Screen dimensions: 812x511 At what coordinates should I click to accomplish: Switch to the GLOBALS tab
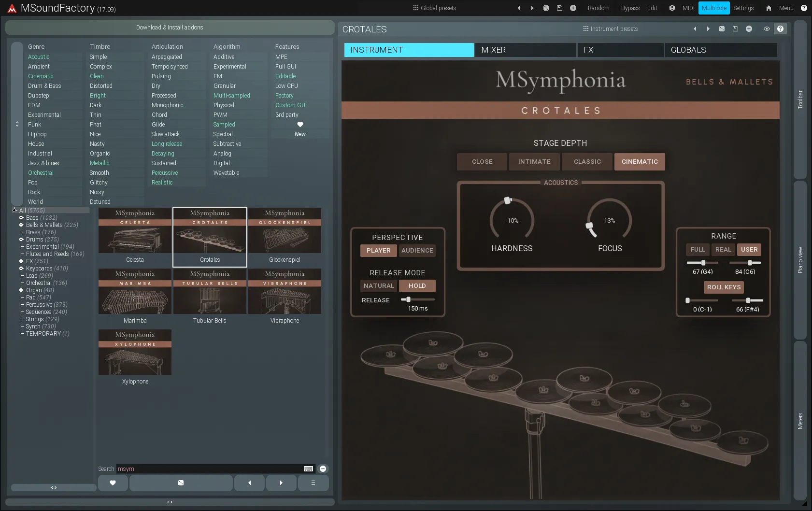point(721,50)
